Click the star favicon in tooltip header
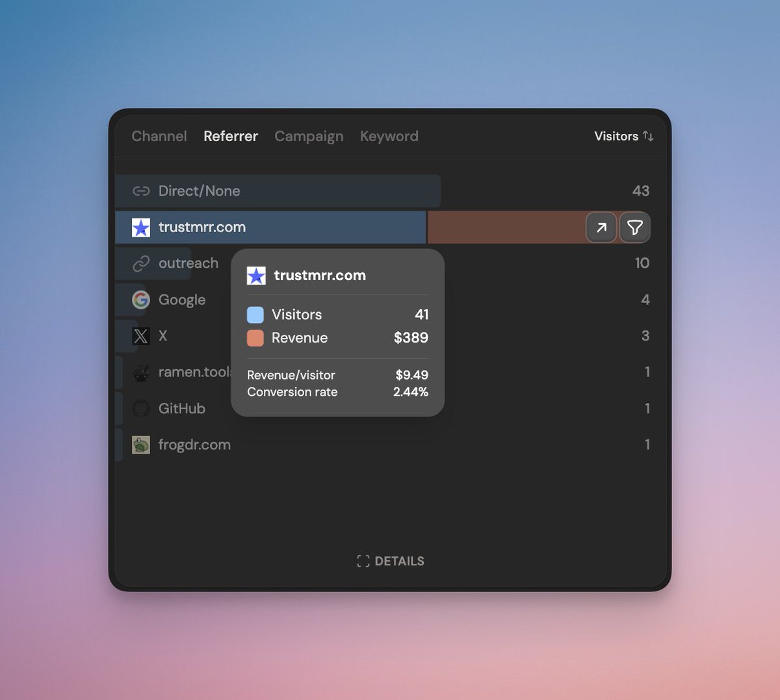The height and width of the screenshot is (700, 780). coord(256,276)
